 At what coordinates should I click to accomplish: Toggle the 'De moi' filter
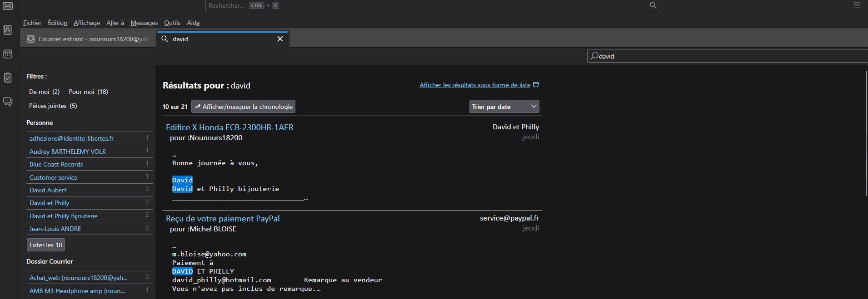44,92
